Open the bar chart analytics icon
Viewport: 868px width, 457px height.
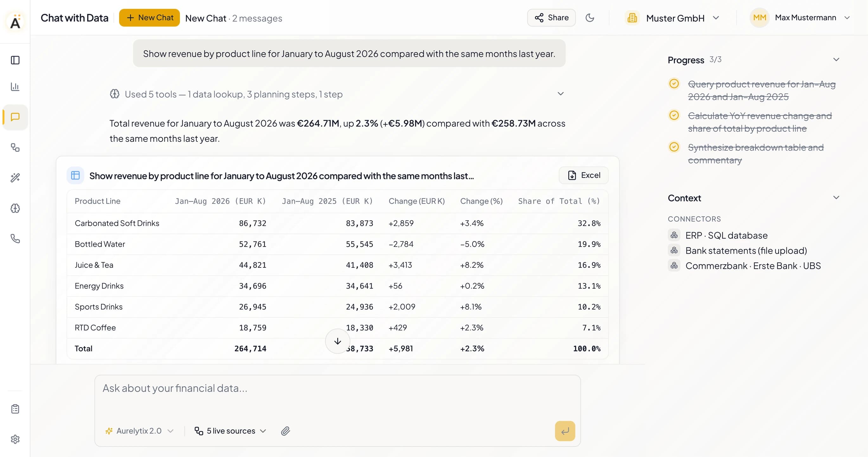[x=15, y=87]
